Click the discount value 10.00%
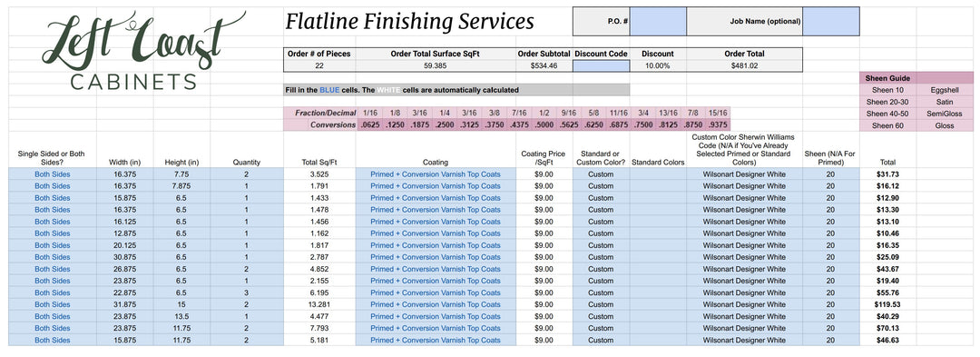 [658, 65]
